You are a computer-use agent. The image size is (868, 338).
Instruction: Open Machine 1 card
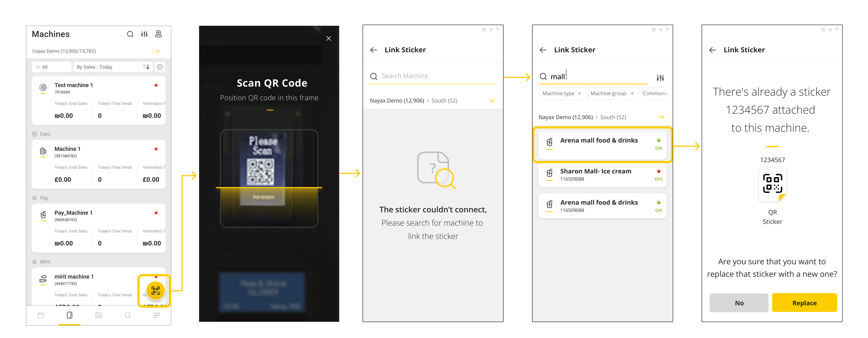click(x=98, y=164)
